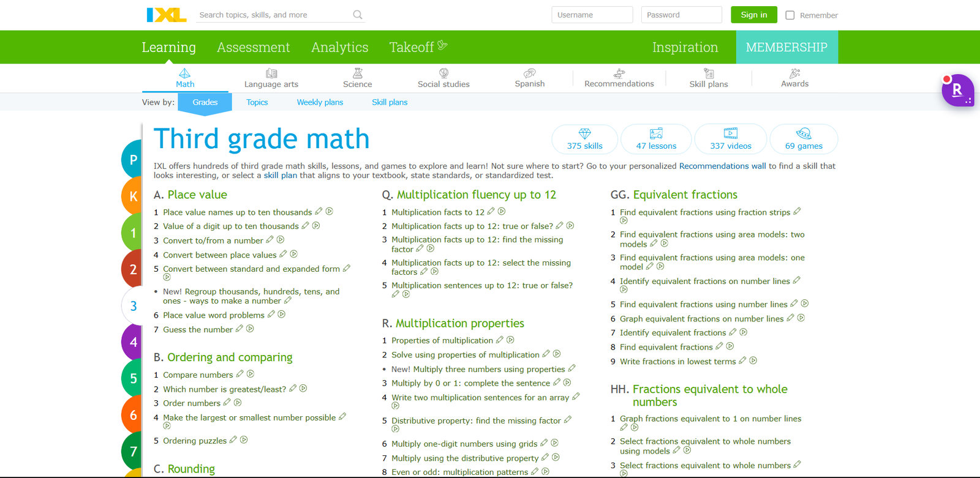Image resolution: width=980 pixels, height=478 pixels.
Task: Open Multiplication fluency up to 12 heading
Action: point(477,195)
